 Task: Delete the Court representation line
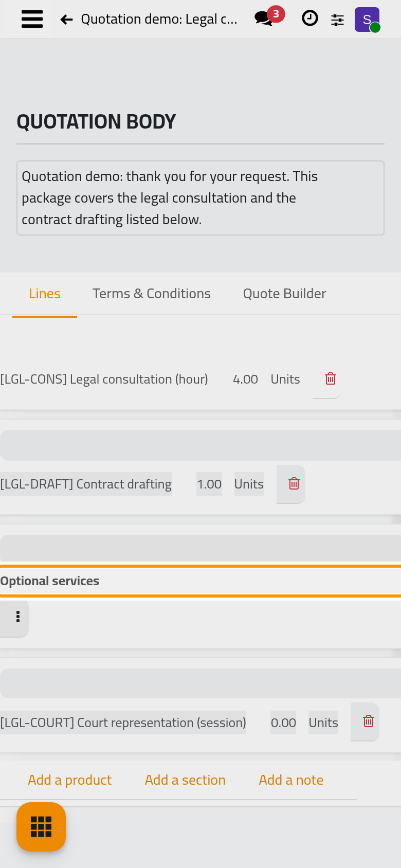(x=368, y=721)
